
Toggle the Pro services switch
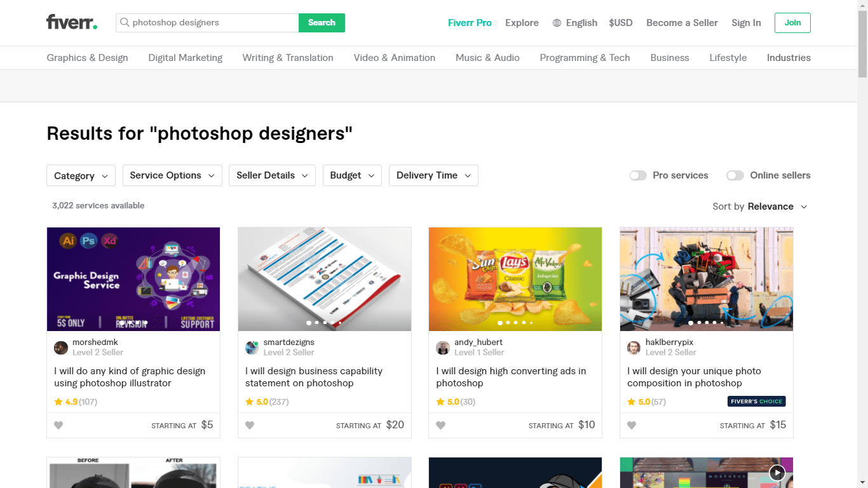638,175
